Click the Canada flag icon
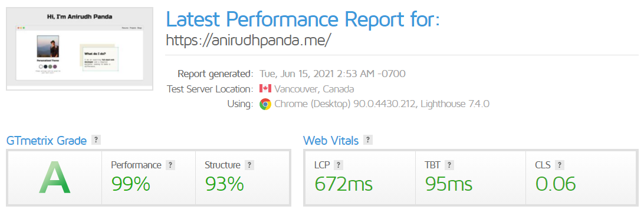Image resolution: width=644 pixels, height=216 pixels. click(x=265, y=88)
